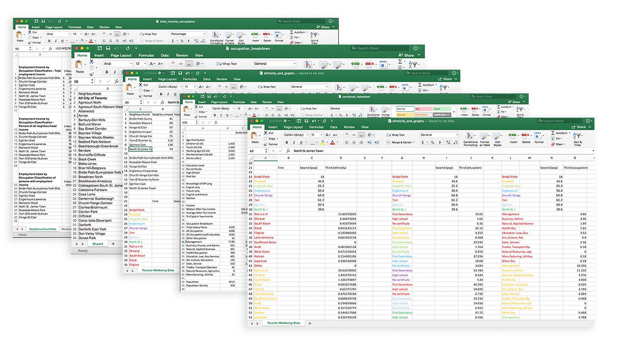Toggle Bold in front ethnicity_and_graphs window
This screenshot has width=623, height=364.
pos(287,142)
